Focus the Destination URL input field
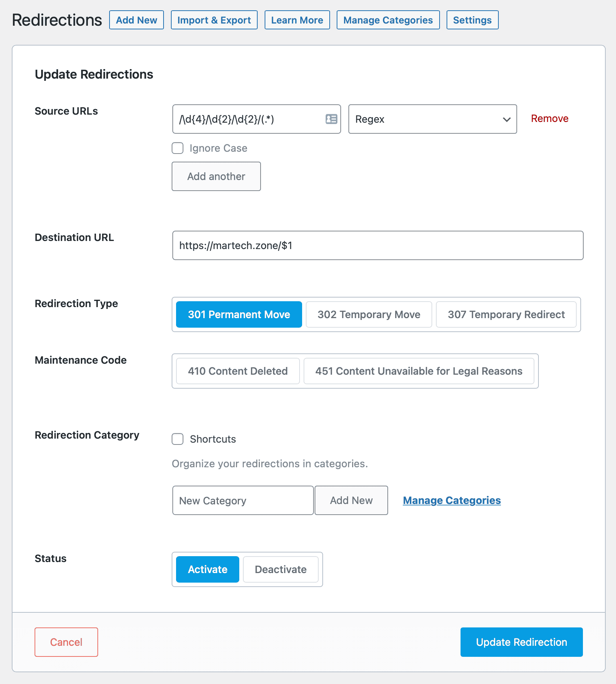The width and height of the screenshot is (616, 684). click(377, 245)
